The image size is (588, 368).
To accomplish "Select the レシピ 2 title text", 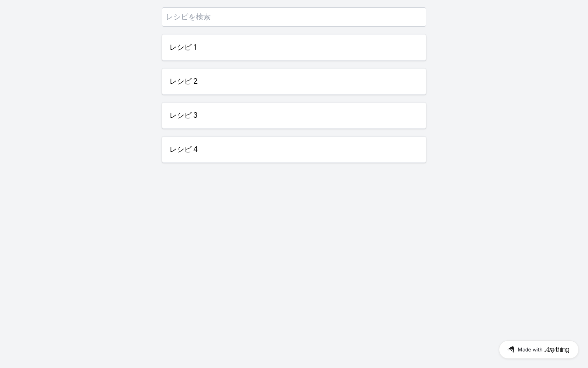I will tap(183, 81).
